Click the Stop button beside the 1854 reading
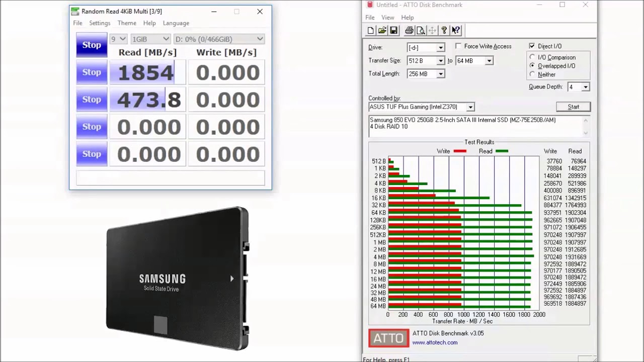Image resolution: width=644 pixels, height=362 pixels. [x=92, y=72]
